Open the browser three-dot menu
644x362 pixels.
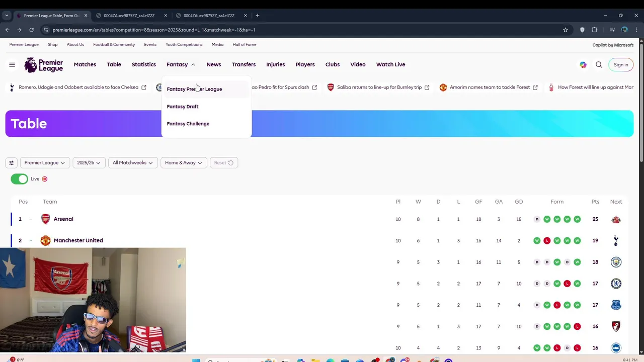(636, 30)
